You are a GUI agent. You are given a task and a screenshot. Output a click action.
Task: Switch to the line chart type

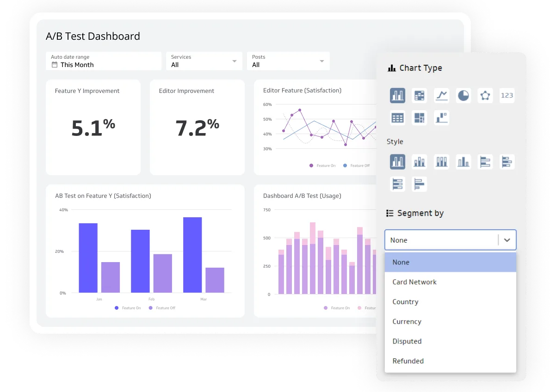pyautogui.click(x=441, y=95)
